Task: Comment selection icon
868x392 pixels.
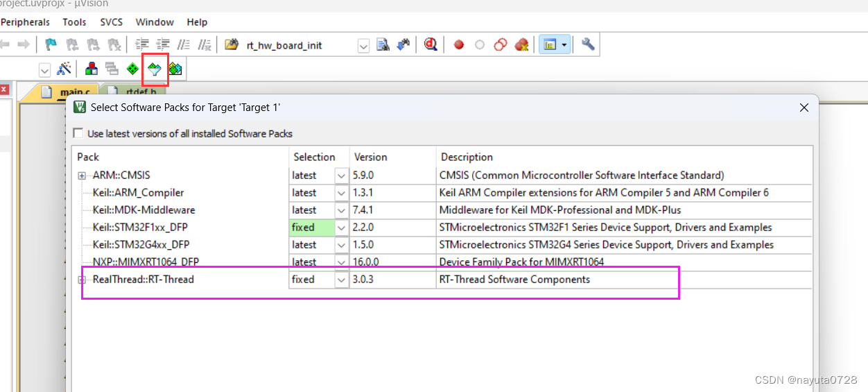Action: tap(184, 45)
